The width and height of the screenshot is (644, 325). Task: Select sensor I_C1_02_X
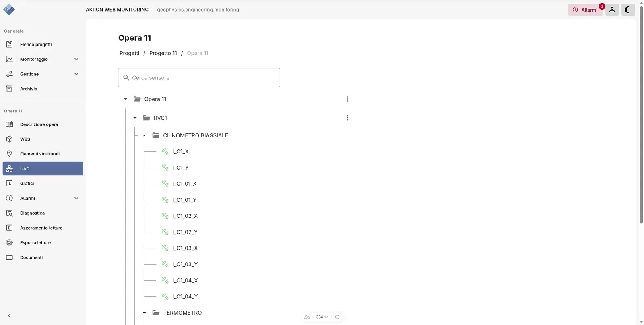(x=185, y=216)
